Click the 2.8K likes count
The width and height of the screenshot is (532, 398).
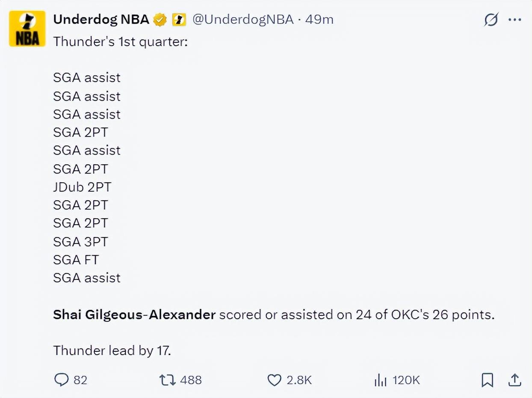299,380
